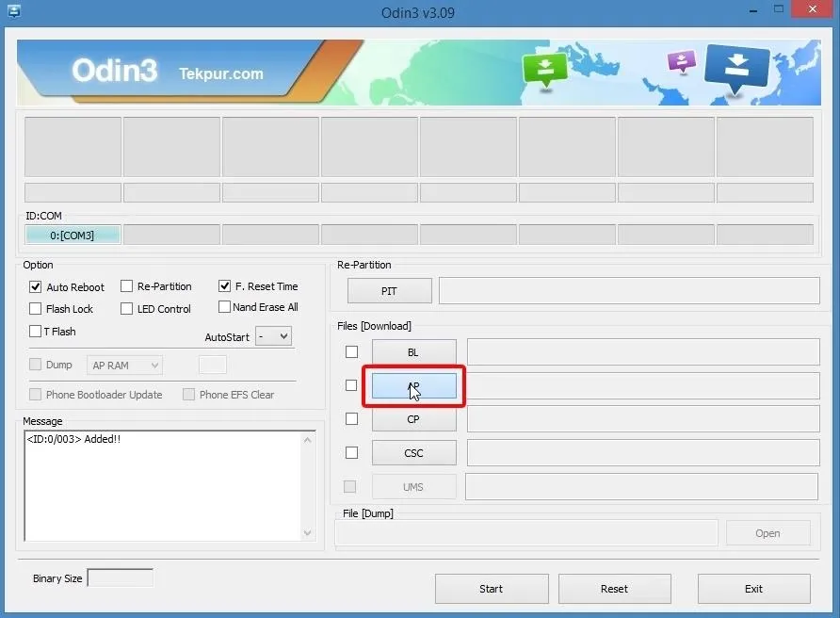This screenshot has width=840, height=618.
Task: Click the BL file button
Action: 414,352
